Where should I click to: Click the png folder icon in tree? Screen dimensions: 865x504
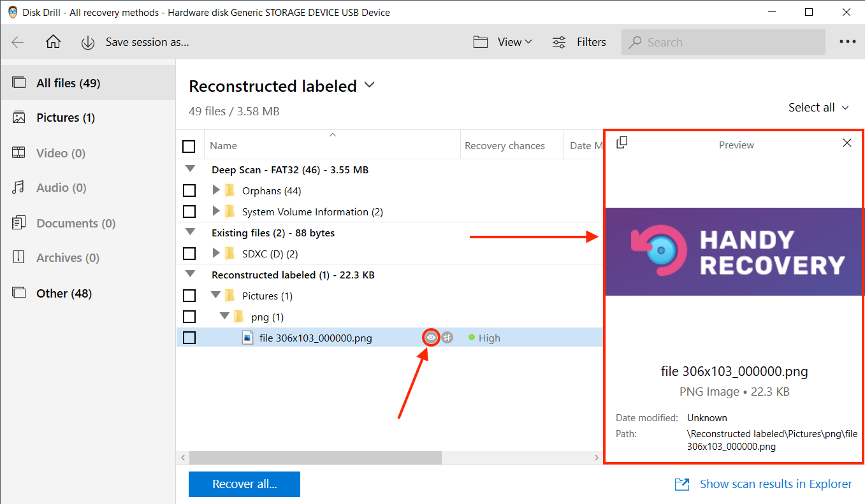(239, 317)
